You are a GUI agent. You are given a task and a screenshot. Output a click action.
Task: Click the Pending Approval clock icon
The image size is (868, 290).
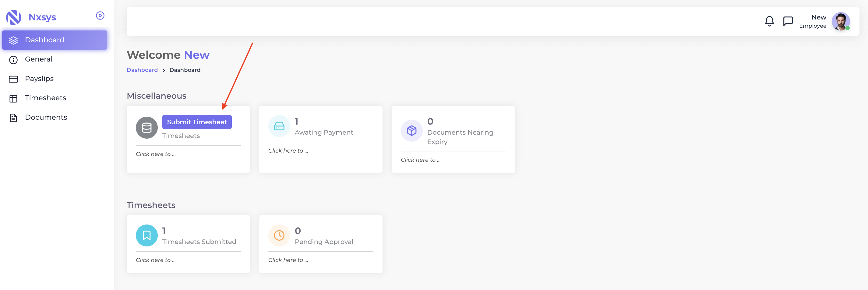pos(279,235)
